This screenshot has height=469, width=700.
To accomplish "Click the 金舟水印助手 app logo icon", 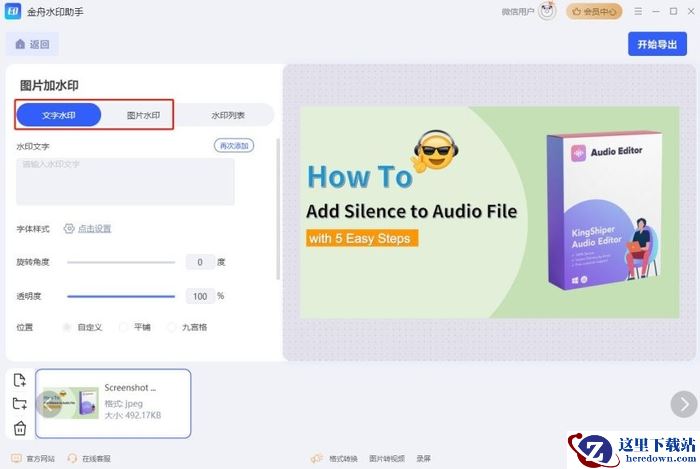I will [x=12, y=11].
